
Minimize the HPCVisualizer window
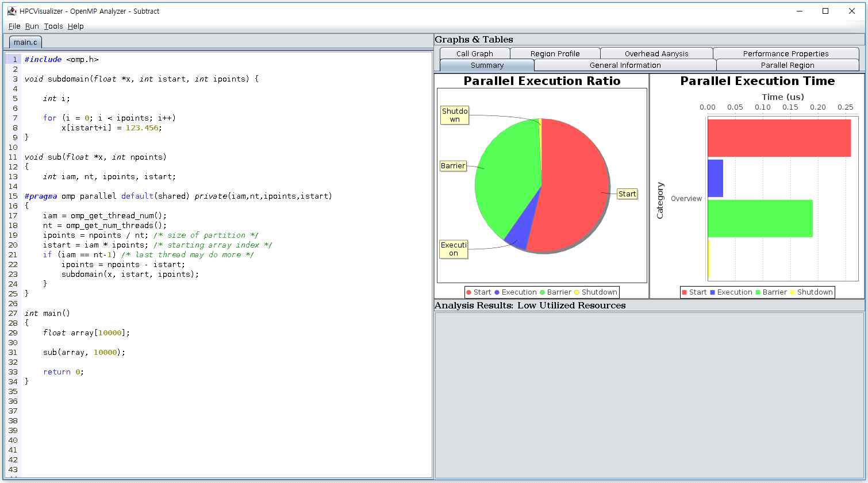pyautogui.click(x=799, y=11)
